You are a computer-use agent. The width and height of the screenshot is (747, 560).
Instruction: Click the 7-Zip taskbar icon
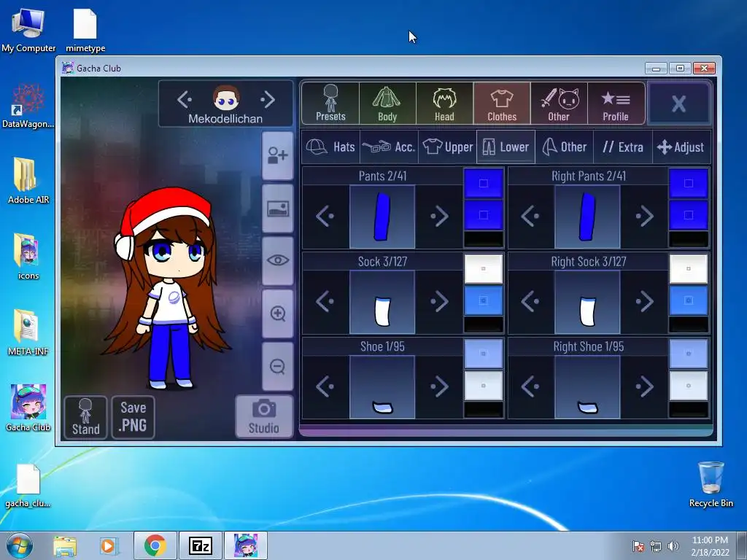[200, 545]
